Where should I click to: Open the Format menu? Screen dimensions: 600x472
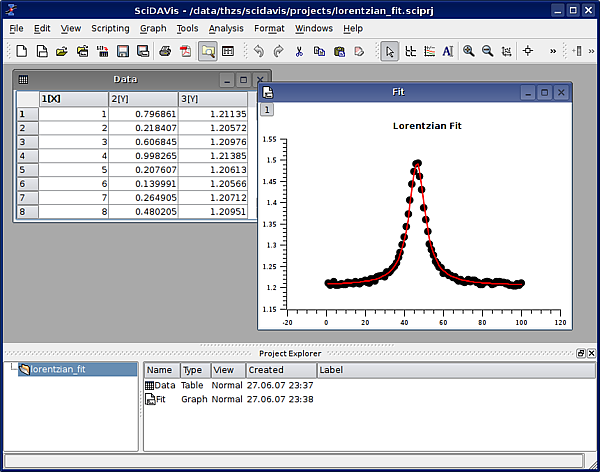pos(269,28)
